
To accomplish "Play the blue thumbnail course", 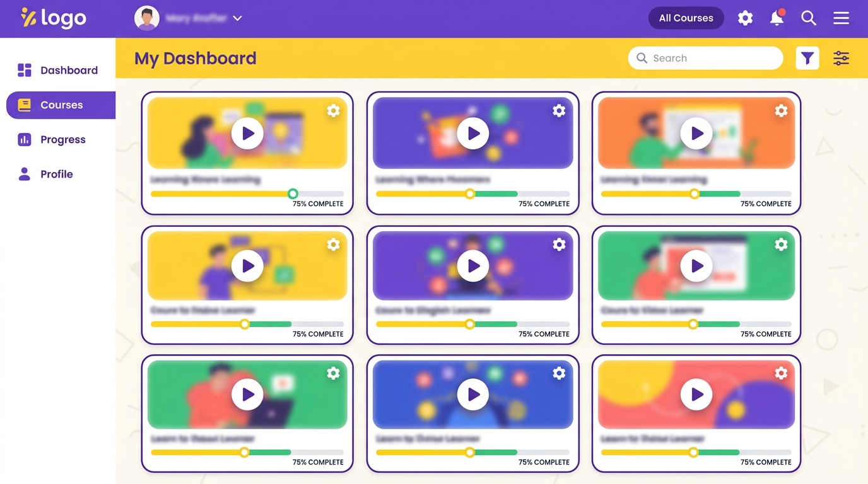I will coord(473,395).
